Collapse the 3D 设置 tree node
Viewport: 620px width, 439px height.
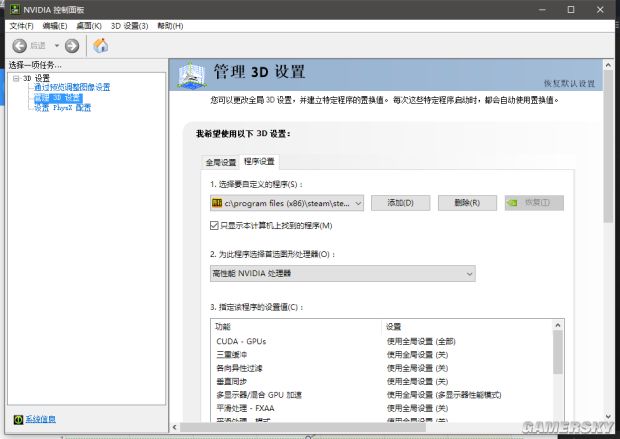tap(16, 78)
